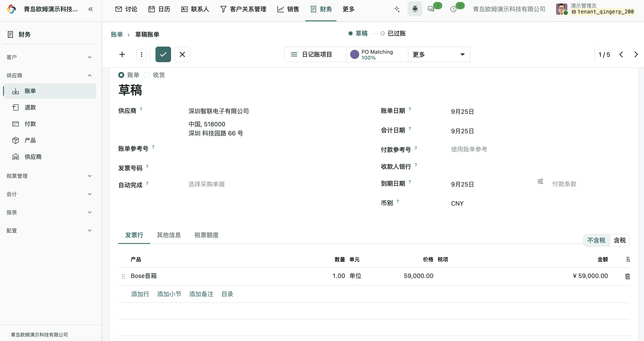Switch to 含税 tax display
Image resolution: width=644 pixels, height=341 pixels.
point(620,240)
